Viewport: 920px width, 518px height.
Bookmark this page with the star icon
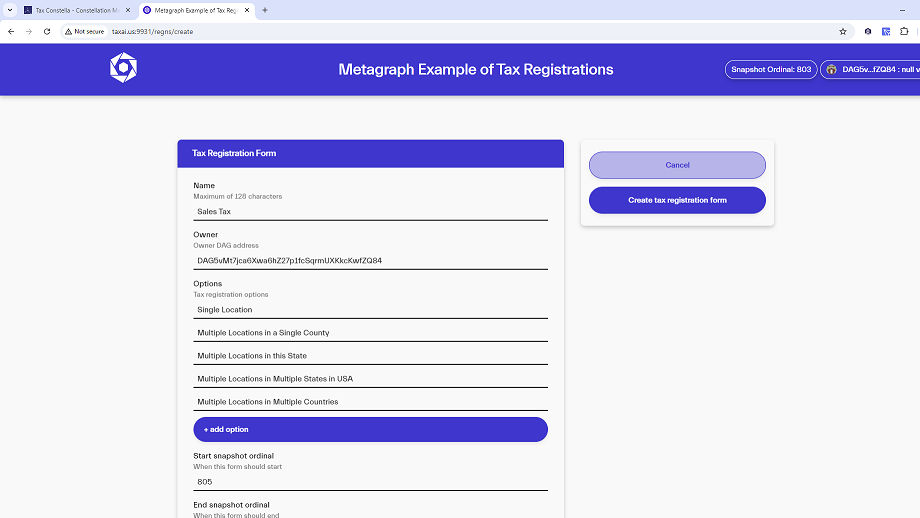pyautogui.click(x=843, y=32)
